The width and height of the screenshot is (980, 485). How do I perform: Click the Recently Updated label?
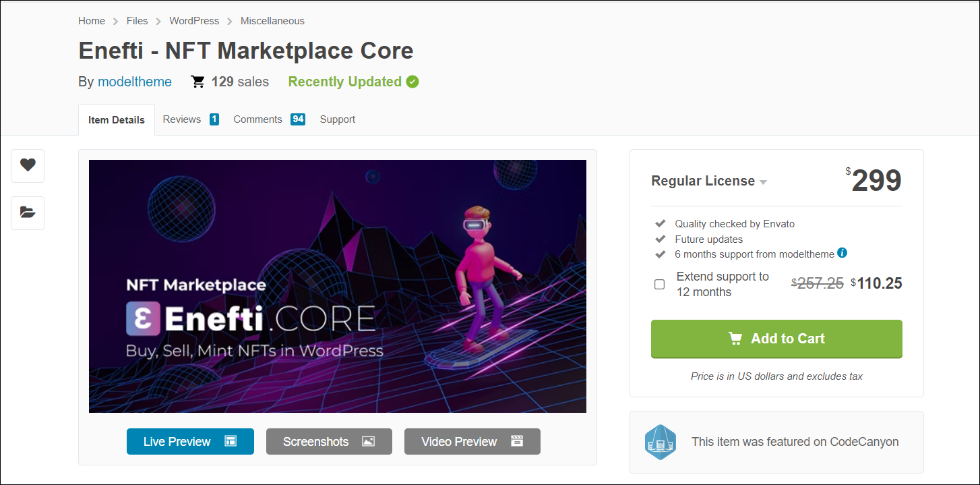coord(345,82)
